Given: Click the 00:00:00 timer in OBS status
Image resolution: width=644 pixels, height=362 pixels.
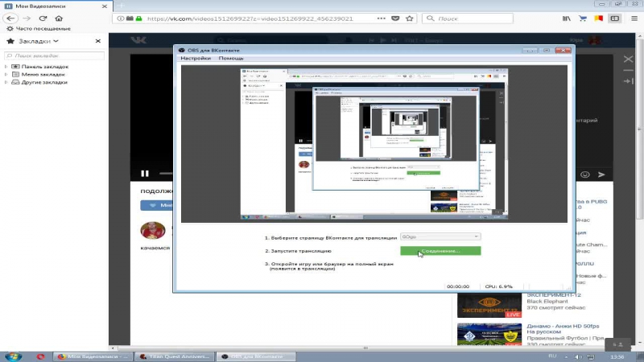Looking at the screenshot, I should [457, 286].
